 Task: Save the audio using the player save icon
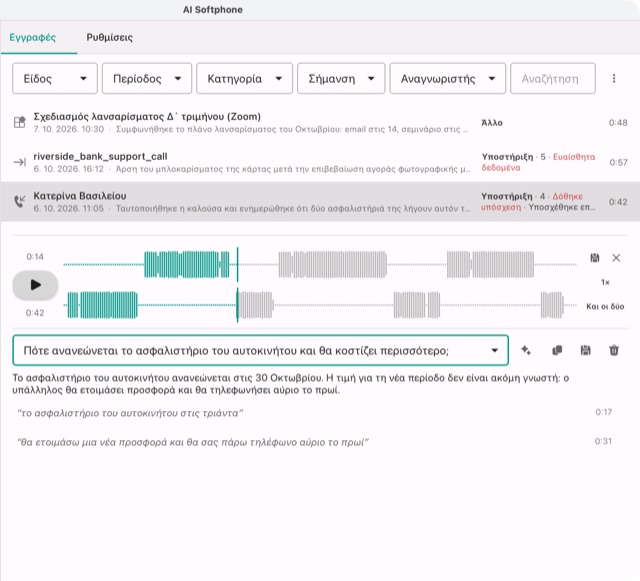click(x=595, y=258)
